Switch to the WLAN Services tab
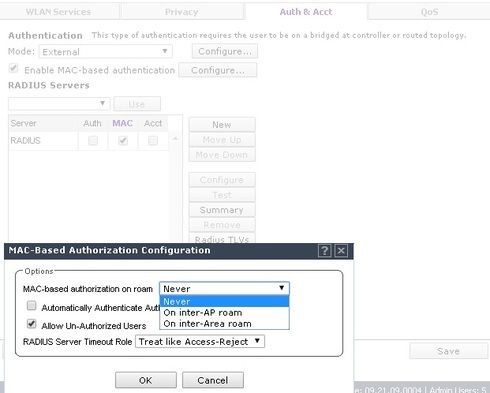The width and height of the screenshot is (490, 393). (x=58, y=12)
